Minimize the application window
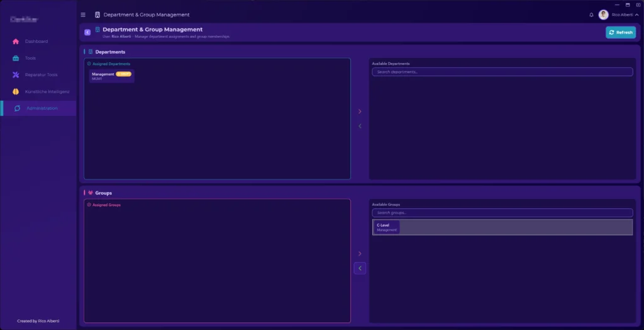This screenshot has height=330, width=644. 617,4
